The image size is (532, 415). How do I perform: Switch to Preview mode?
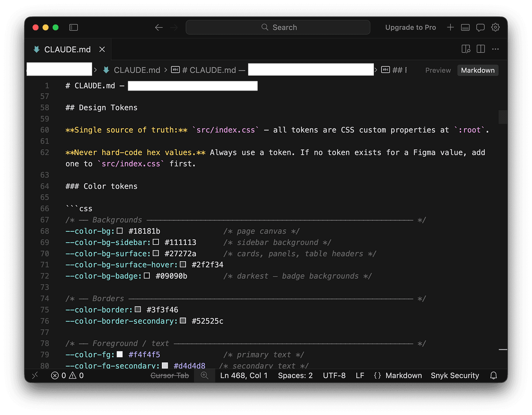point(438,70)
